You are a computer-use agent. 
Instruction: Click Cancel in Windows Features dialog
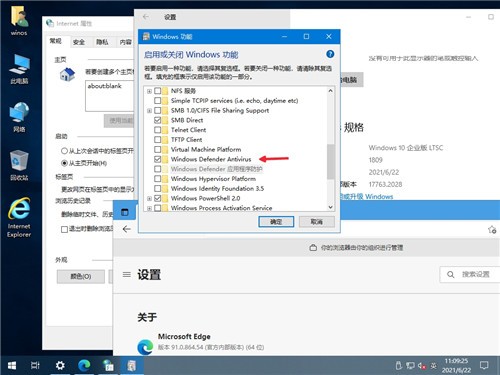tap(317, 222)
